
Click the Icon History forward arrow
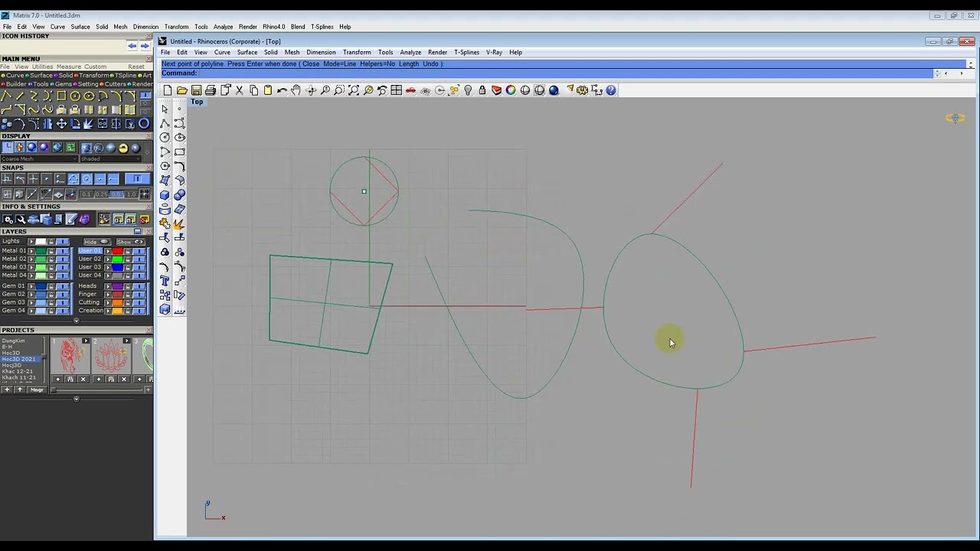(145, 46)
